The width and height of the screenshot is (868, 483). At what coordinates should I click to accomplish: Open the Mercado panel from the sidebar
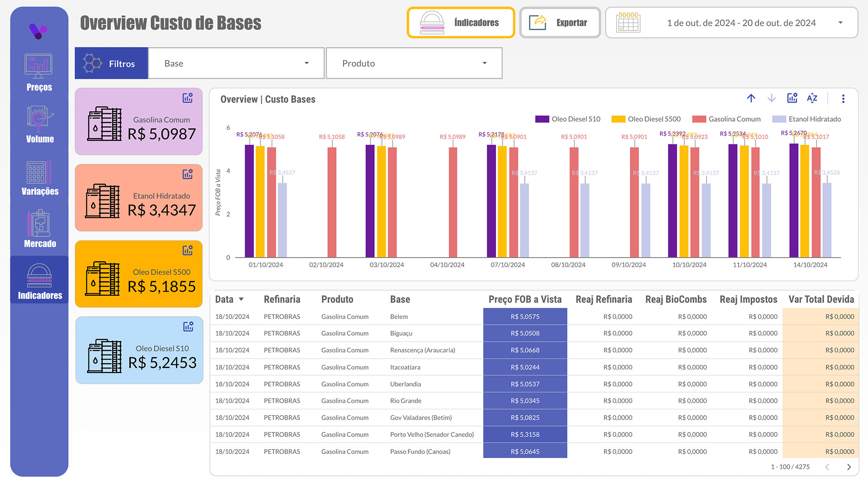39,228
